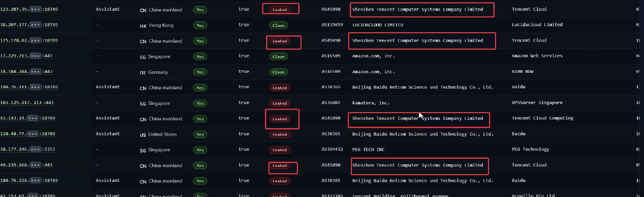Open the 38.207.177 address link
The image size is (644, 197).
[x=29, y=25]
